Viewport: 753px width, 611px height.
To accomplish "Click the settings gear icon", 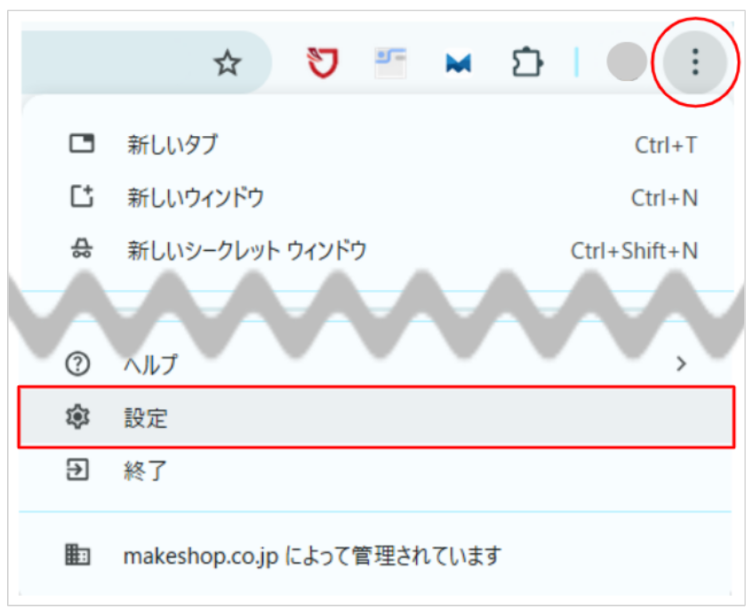I will [77, 416].
